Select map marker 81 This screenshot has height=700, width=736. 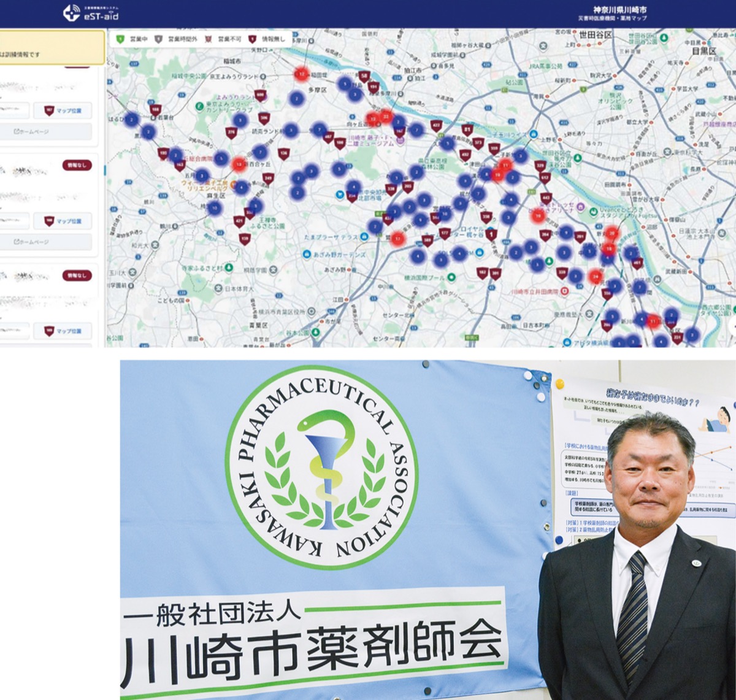468,129
